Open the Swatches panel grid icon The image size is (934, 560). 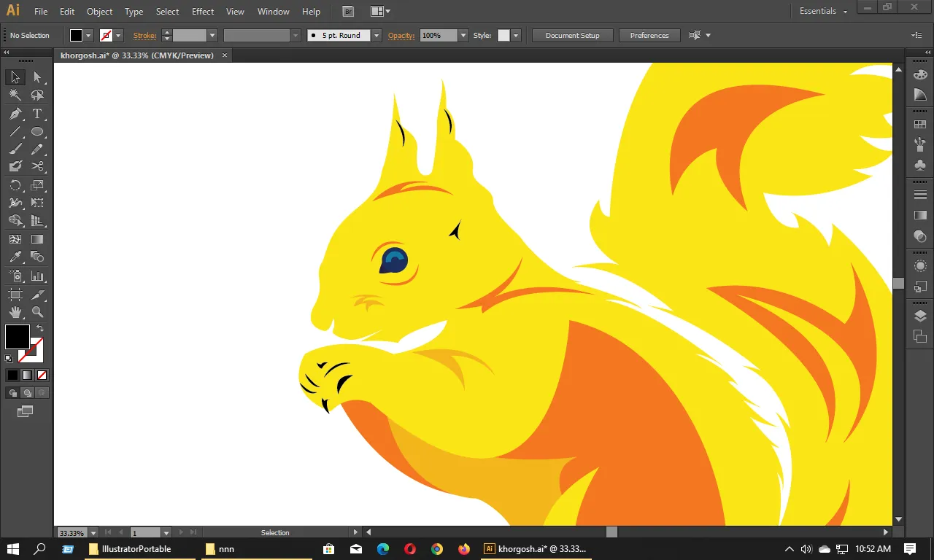(920, 123)
